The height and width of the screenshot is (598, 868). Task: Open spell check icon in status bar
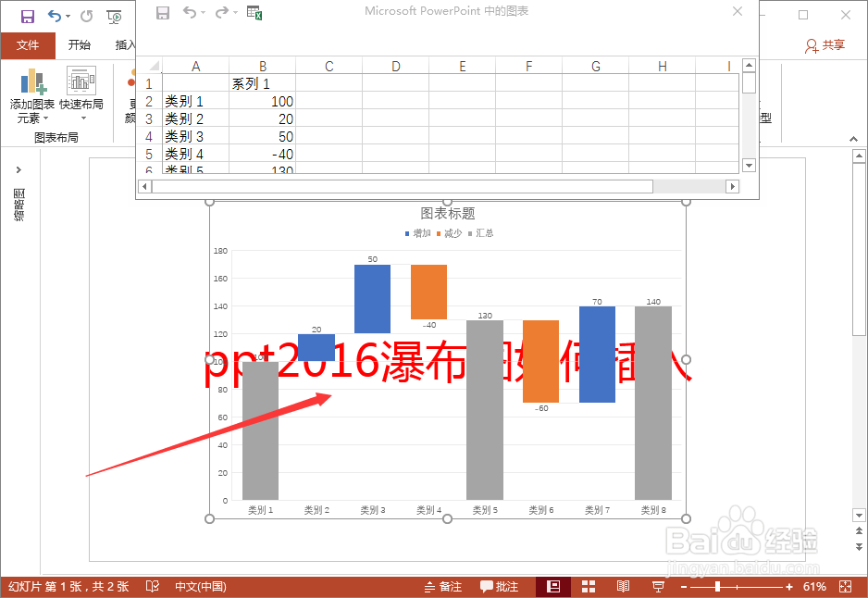pyautogui.click(x=153, y=586)
